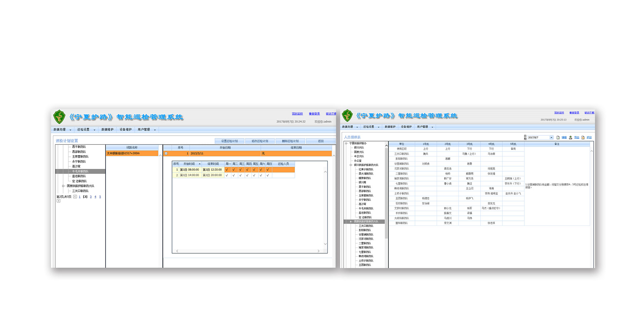Open the date dropdown showing 2017/8/7

(x=551, y=137)
